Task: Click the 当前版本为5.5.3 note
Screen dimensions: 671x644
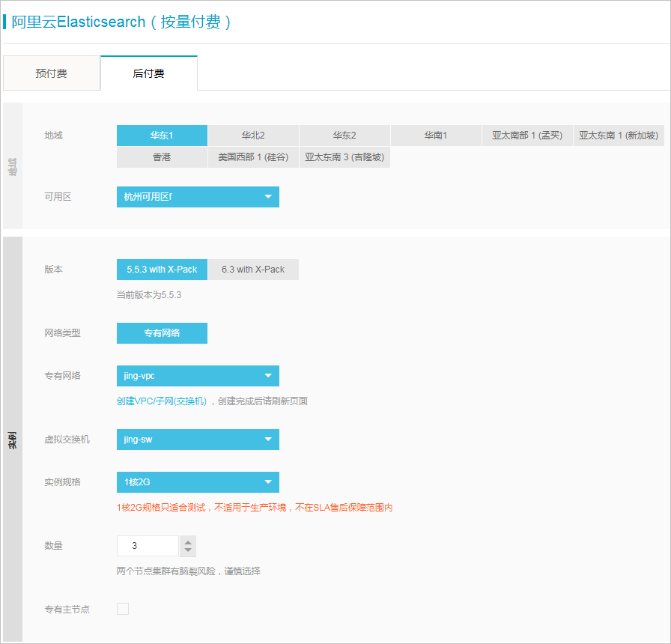Action: [x=149, y=295]
